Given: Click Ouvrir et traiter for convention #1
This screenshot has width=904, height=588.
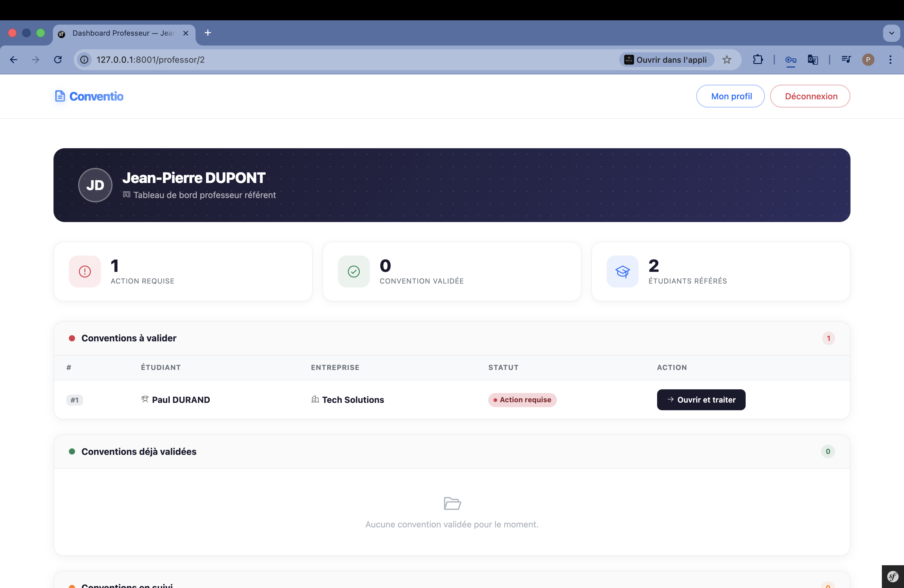Looking at the screenshot, I should point(701,399).
